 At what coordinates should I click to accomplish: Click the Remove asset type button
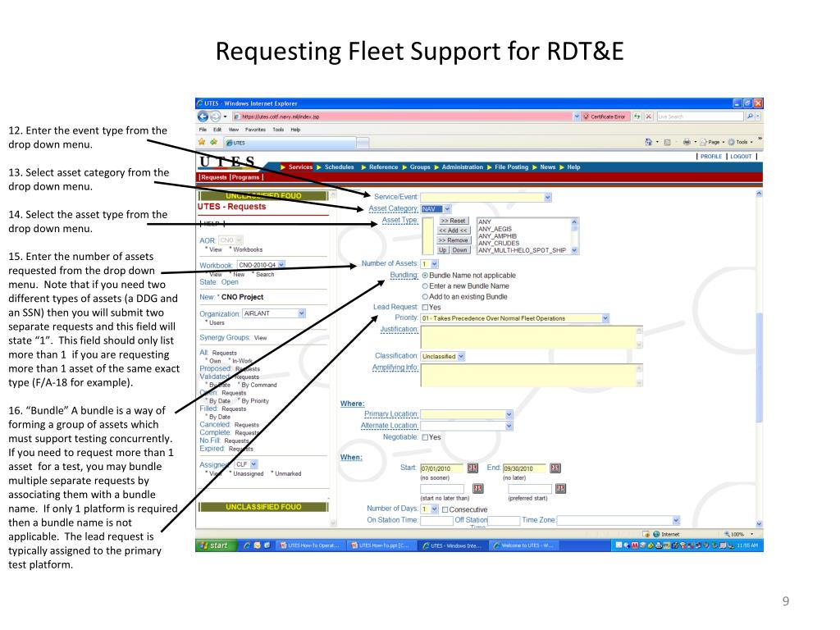[453, 240]
